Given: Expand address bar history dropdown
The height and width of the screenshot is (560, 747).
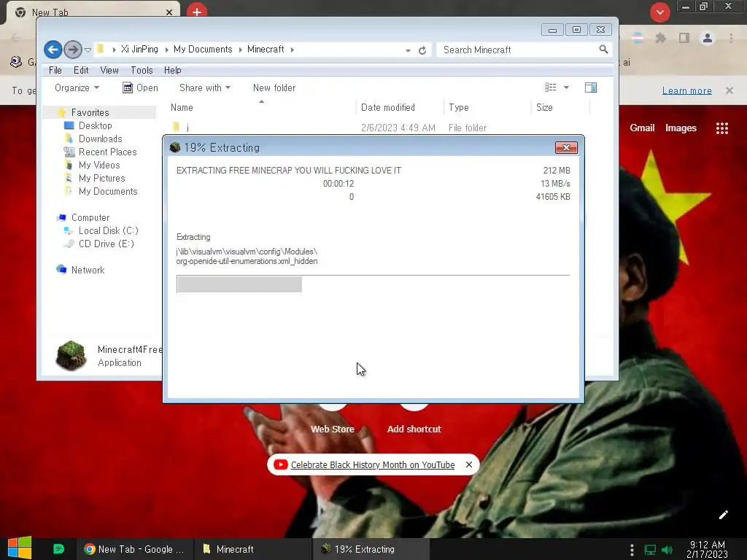Looking at the screenshot, I should (x=409, y=50).
